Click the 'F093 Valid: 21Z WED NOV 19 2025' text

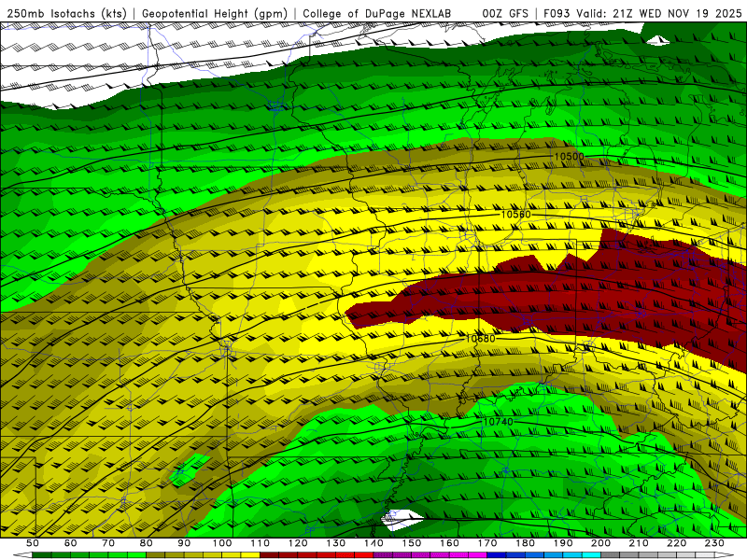(x=643, y=14)
